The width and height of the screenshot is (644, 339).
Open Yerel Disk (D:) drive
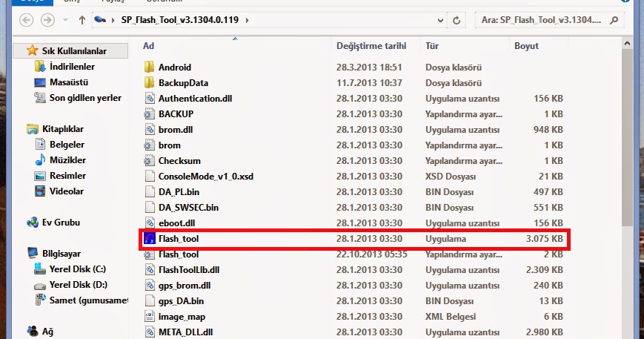(x=78, y=285)
